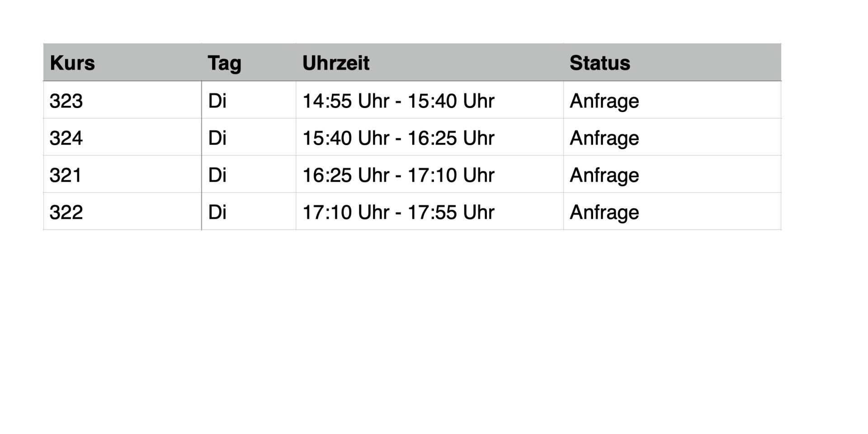Click Anfrage status for course 322
The image size is (868, 434).
coord(604,212)
